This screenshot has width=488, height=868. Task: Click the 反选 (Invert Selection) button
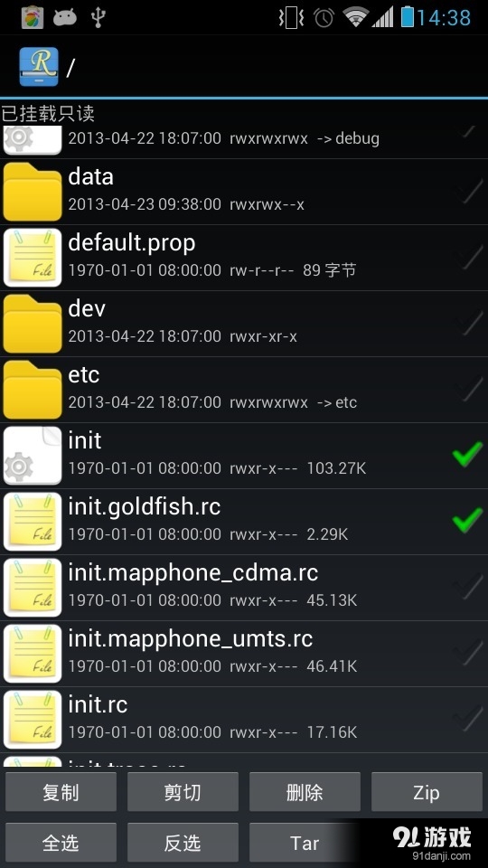pos(183,843)
